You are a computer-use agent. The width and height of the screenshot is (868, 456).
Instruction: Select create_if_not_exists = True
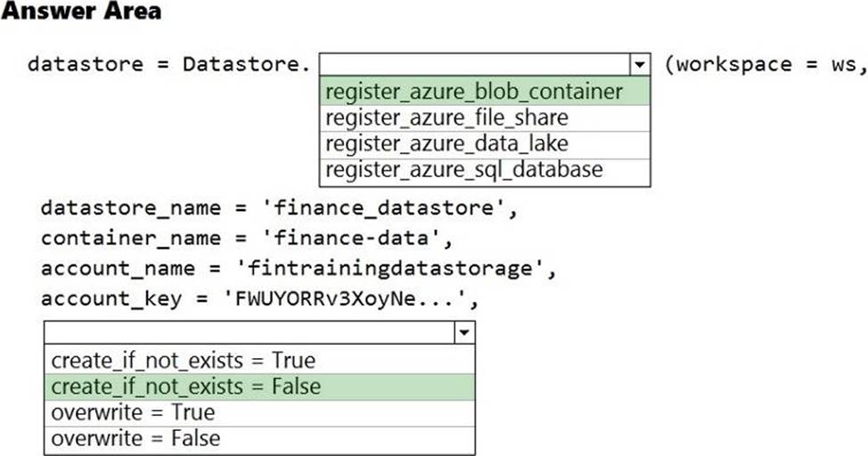[184, 361]
